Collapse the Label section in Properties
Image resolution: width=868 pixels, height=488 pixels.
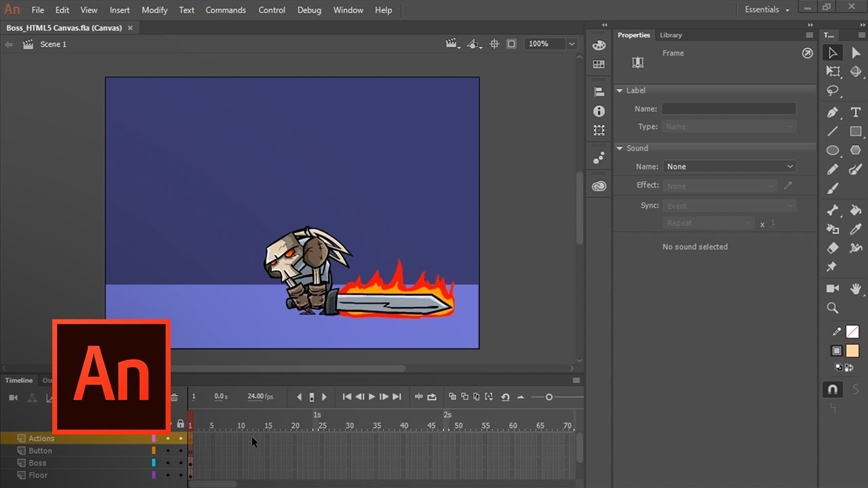point(620,90)
